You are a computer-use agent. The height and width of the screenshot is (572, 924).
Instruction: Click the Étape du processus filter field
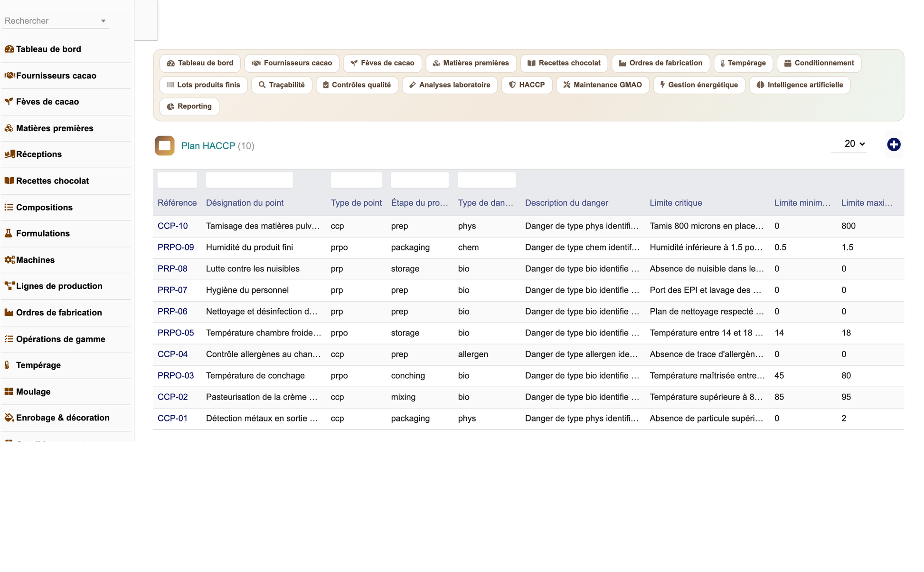[420, 180]
